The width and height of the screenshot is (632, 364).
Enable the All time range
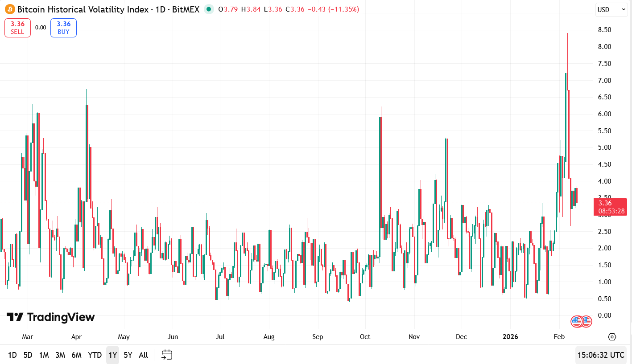pyautogui.click(x=143, y=355)
